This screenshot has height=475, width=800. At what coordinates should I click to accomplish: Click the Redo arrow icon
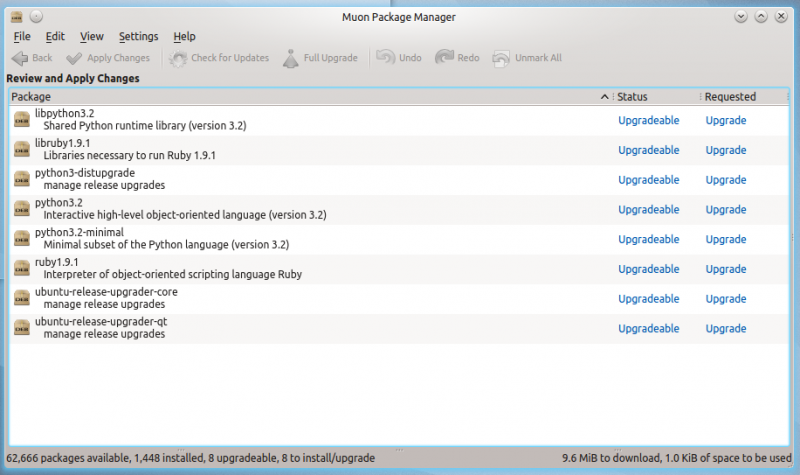pos(444,57)
